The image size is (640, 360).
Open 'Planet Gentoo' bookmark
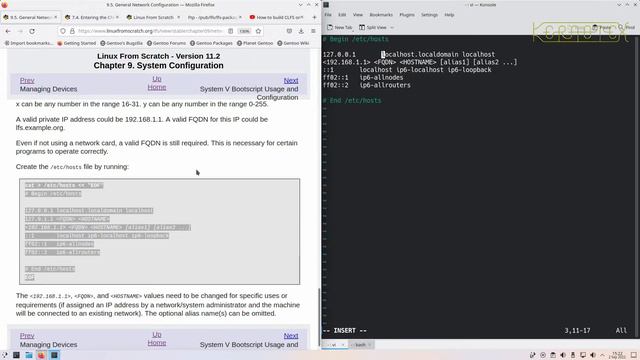[x=255, y=43]
